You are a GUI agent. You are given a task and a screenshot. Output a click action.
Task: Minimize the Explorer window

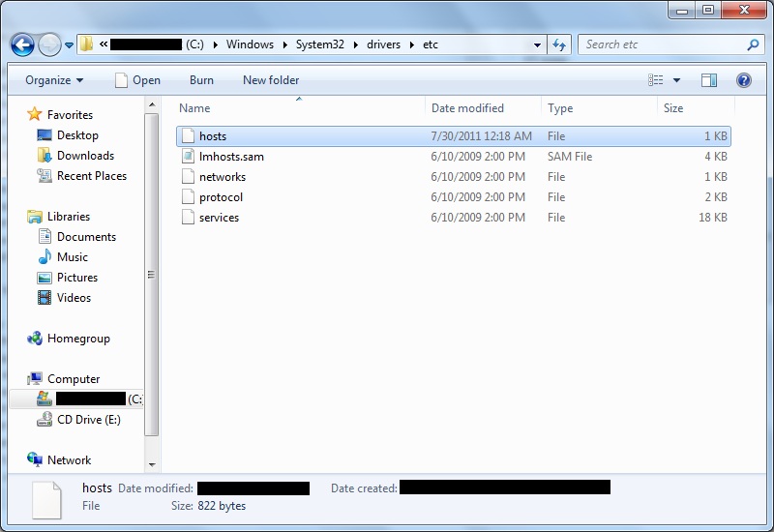pos(682,10)
